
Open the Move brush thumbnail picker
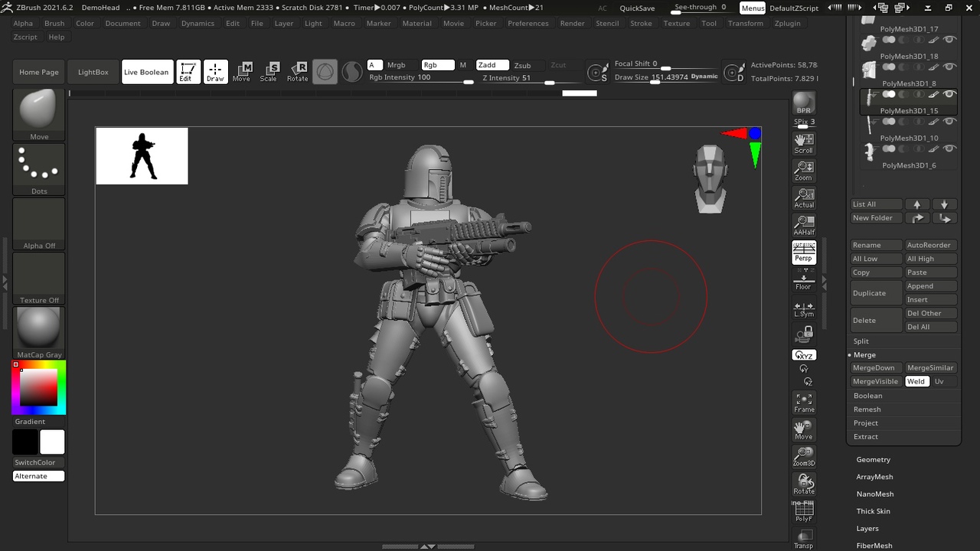pos(39,114)
